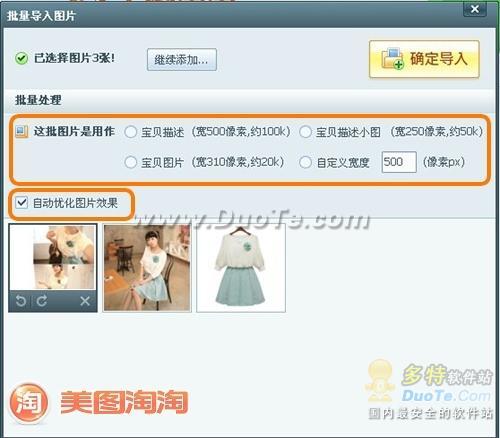Click the import folder icon on 确定导入
Image resolution: width=500 pixels, height=438 pixels.
pyautogui.click(x=392, y=59)
